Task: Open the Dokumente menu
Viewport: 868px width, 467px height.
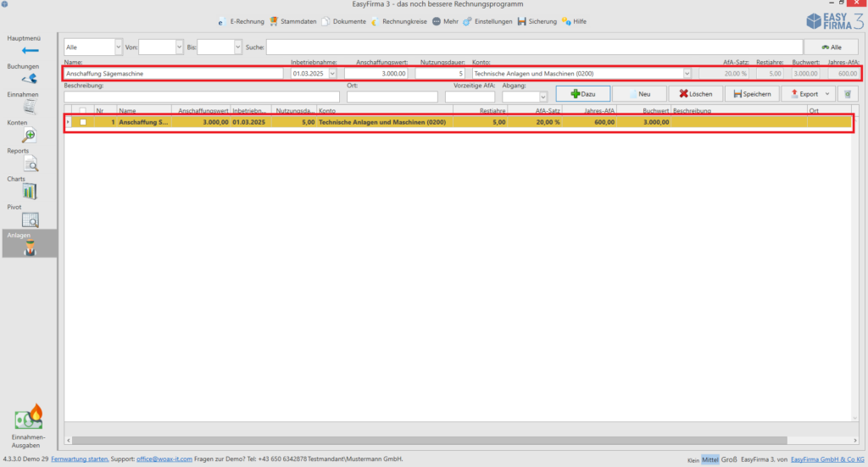Action: point(349,21)
